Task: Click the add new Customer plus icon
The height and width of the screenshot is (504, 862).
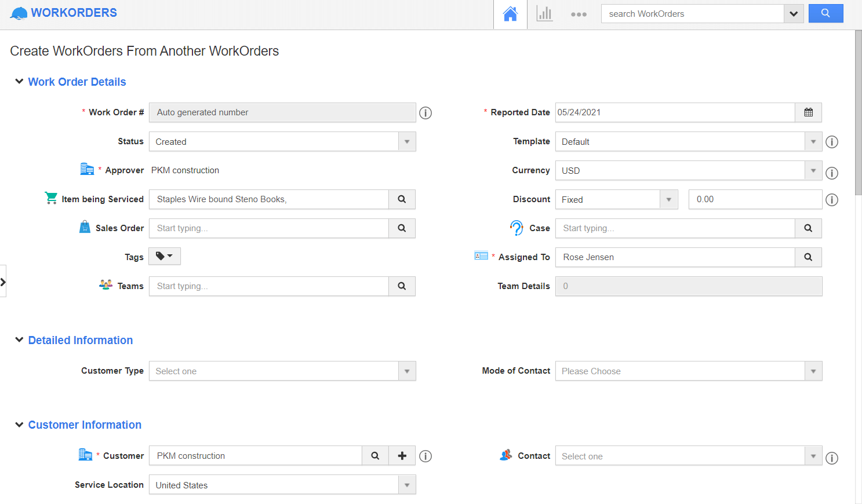Action: coord(402,456)
